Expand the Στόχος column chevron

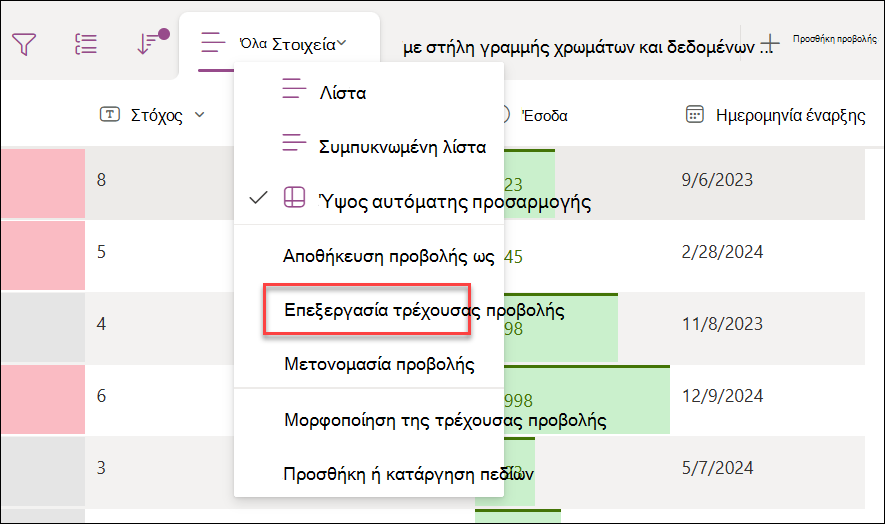tap(199, 115)
